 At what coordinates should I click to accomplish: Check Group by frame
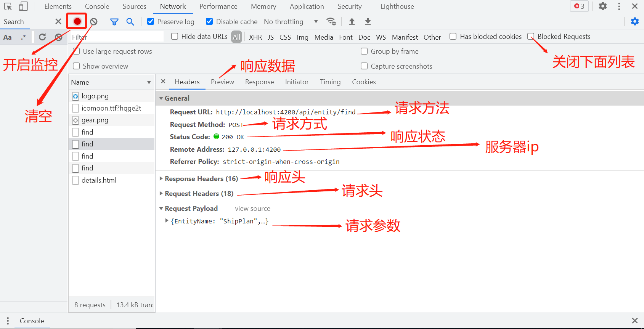(364, 51)
